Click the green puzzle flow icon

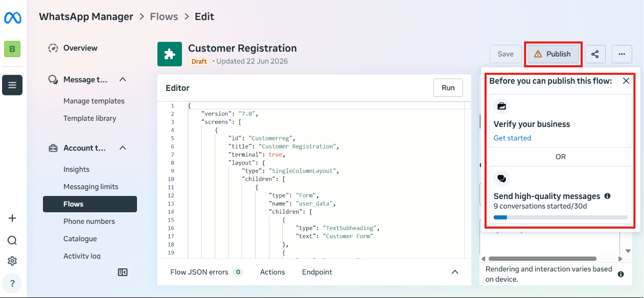tap(170, 54)
